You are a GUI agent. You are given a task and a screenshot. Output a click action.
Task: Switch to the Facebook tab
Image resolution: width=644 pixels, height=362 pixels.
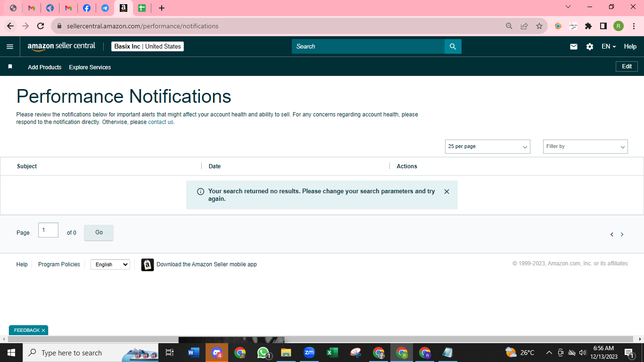pos(87,8)
